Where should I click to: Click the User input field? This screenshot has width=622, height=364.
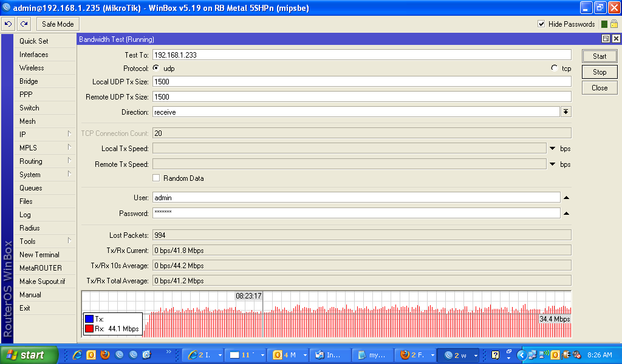pyautogui.click(x=356, y=197)
